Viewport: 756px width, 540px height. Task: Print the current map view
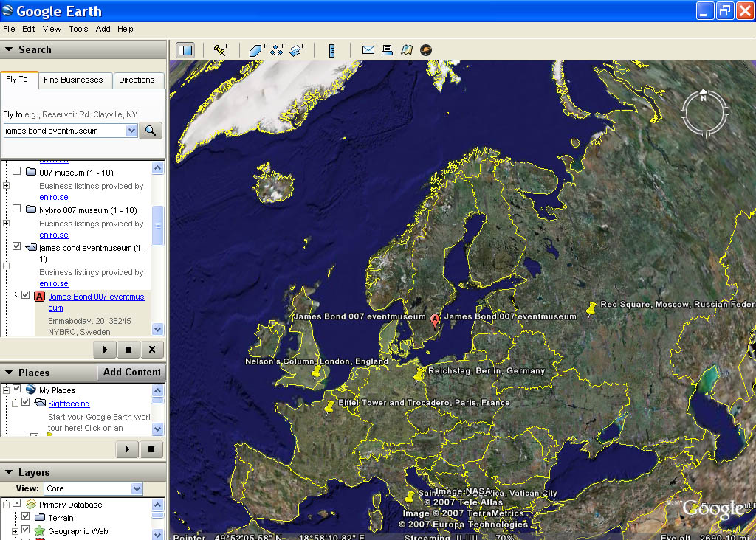[387, 50]
